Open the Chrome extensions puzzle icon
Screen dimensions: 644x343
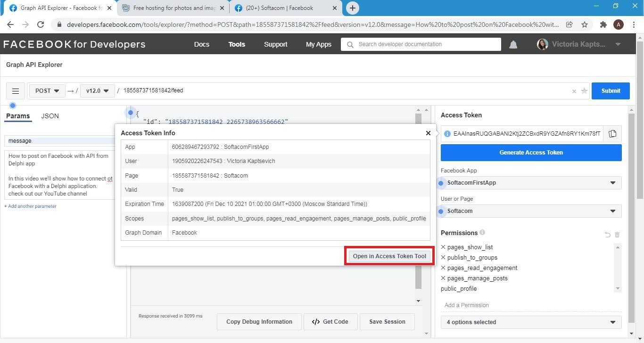(603, 24)
